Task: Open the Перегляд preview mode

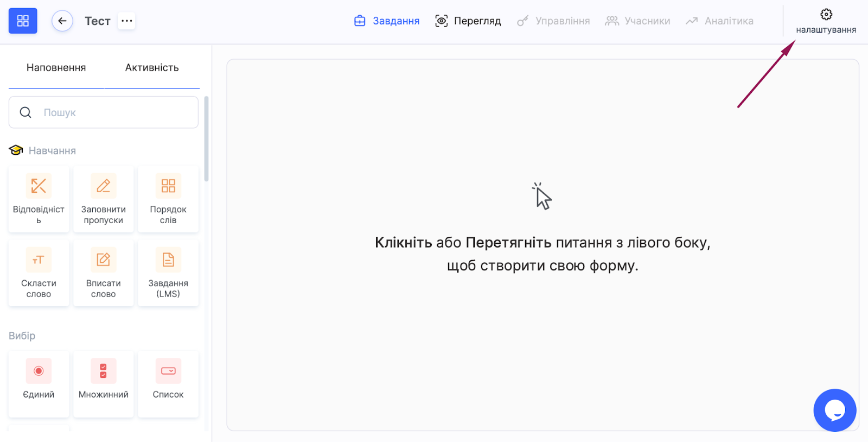Action: pyautogui.click(x=468, y=21)
